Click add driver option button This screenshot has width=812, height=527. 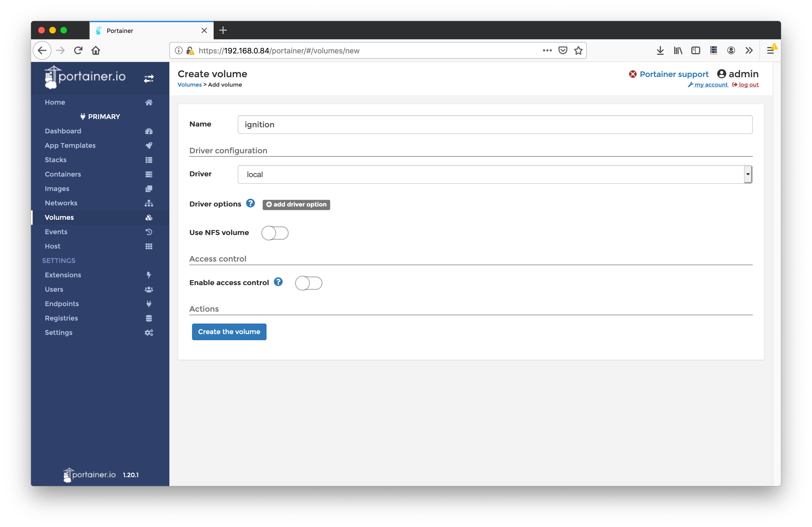pos(296,205)
